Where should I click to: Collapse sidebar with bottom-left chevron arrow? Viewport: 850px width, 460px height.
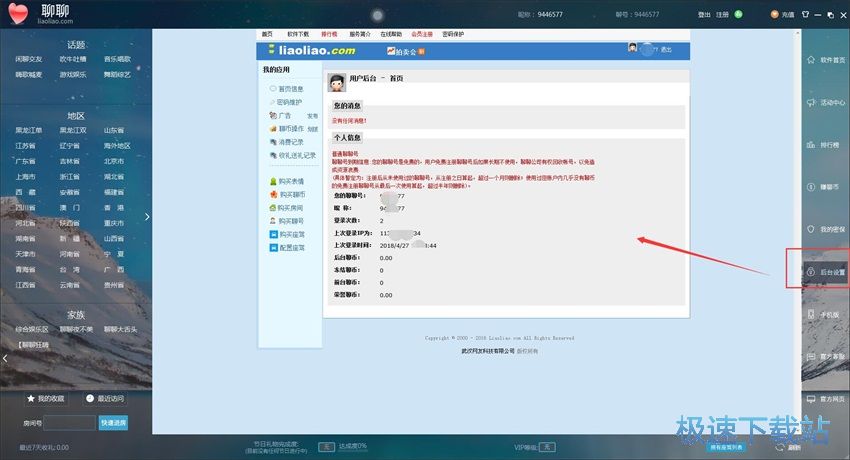pyautogui.click(x=5, y=358)
